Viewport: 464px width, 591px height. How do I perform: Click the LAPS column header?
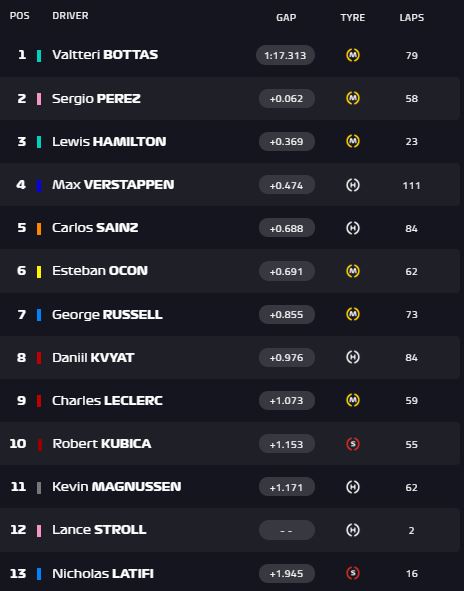click(412, 18)
